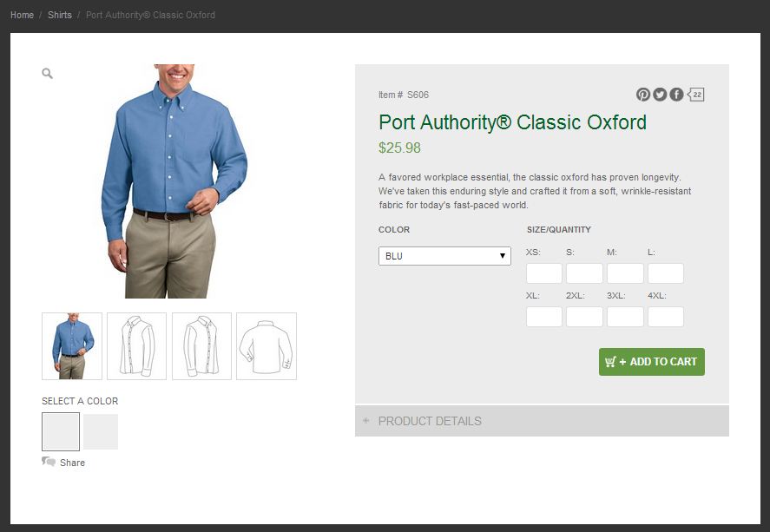This screenshot has width=770, height=532.
Task: Click the magnifier zoom icon above product image
Action: coord(47,74)
